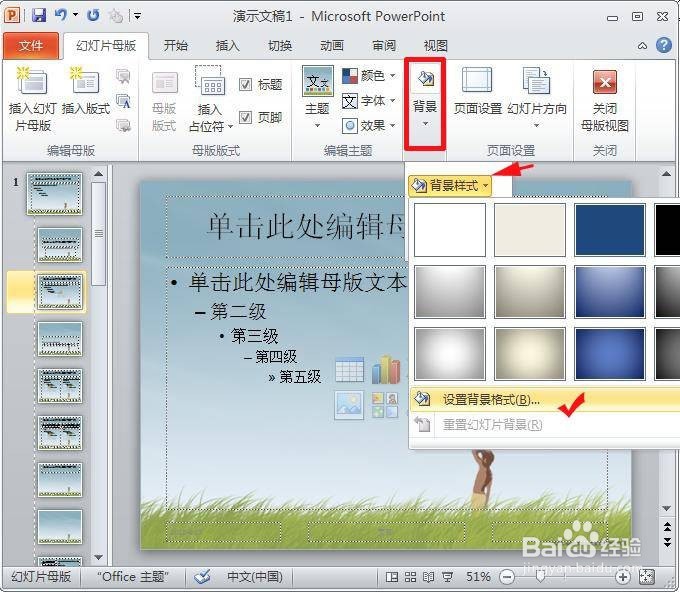The height and width of the screenshot is (592, 680).
Task: Switch to the 开始 tab
Action: coord(176,46)
